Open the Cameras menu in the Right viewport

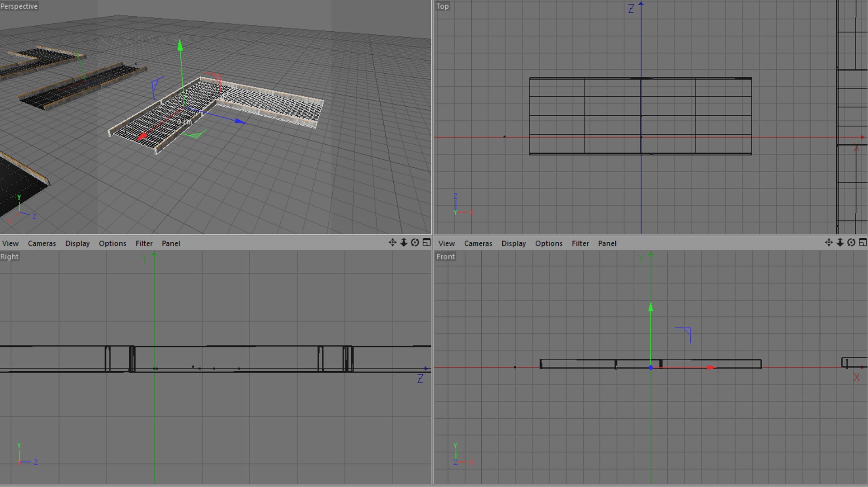pos(42,243)
